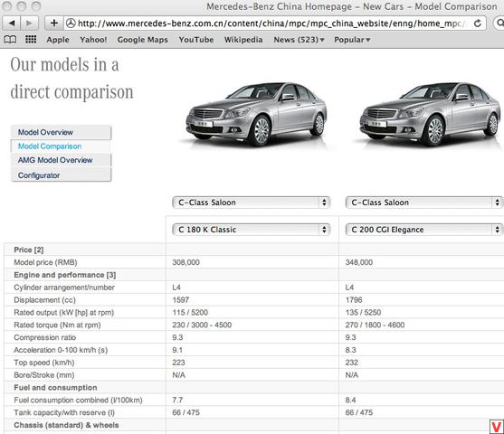Screen dimensions: 504x434
Task: Click the price value 308,000
Action: (185, 262)
